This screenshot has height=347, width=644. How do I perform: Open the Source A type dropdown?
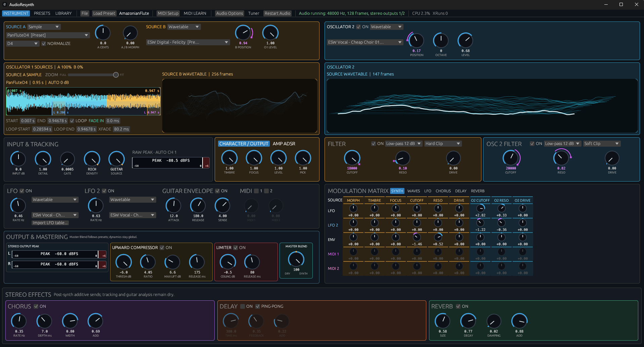point(44,27)
